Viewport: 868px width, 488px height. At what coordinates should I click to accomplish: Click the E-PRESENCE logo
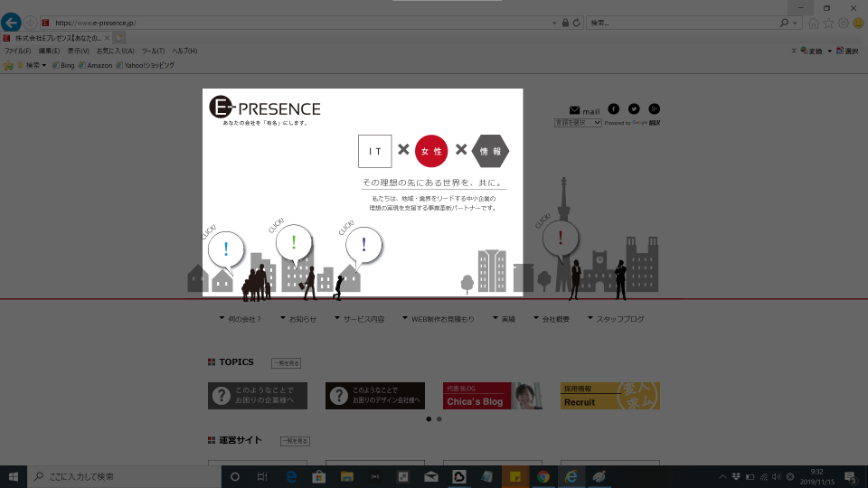[265, 109]
